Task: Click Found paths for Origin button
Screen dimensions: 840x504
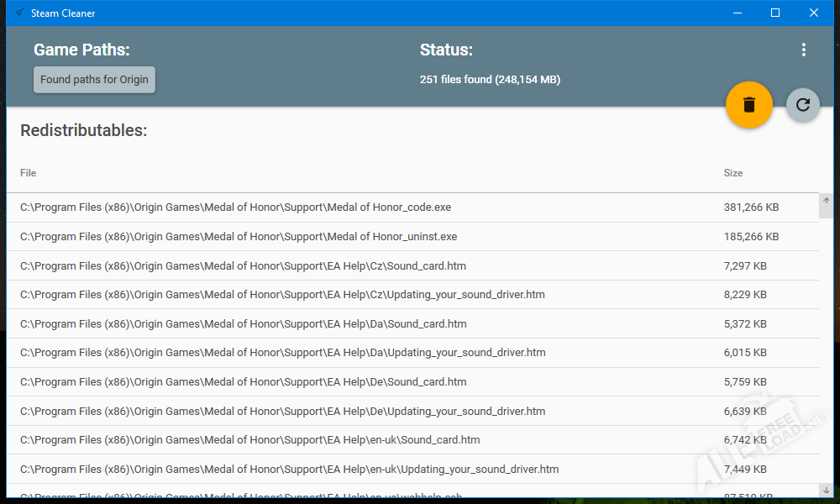Action: pyautogui.click(x=94, y=80)
